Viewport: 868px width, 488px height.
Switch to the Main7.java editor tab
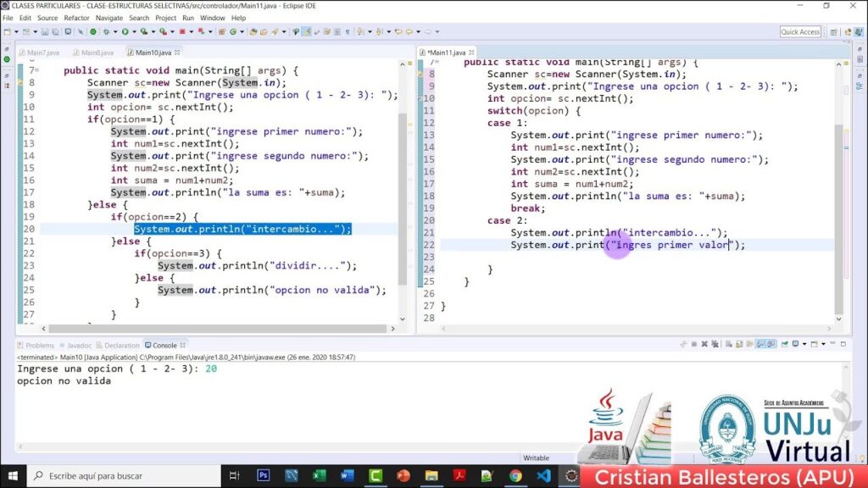[42, 53]
